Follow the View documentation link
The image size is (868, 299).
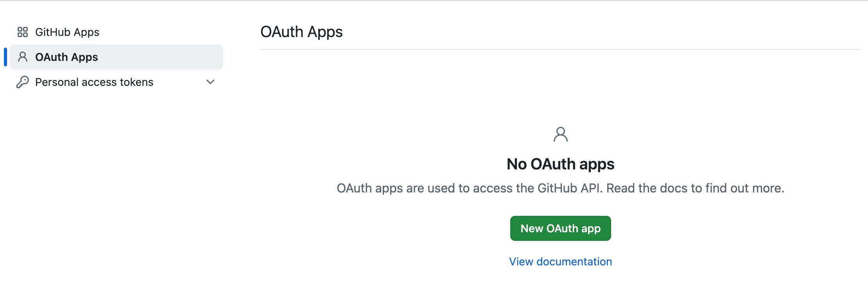click(561, 262)
